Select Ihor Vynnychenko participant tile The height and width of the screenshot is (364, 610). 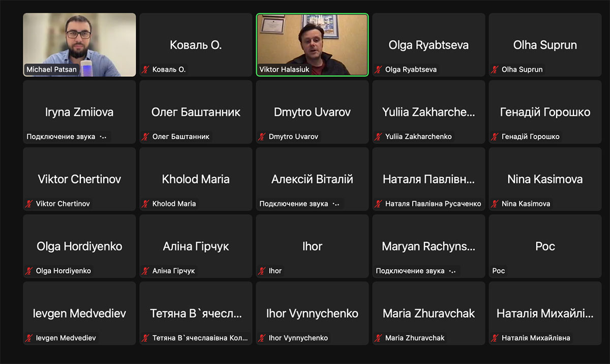312,313
